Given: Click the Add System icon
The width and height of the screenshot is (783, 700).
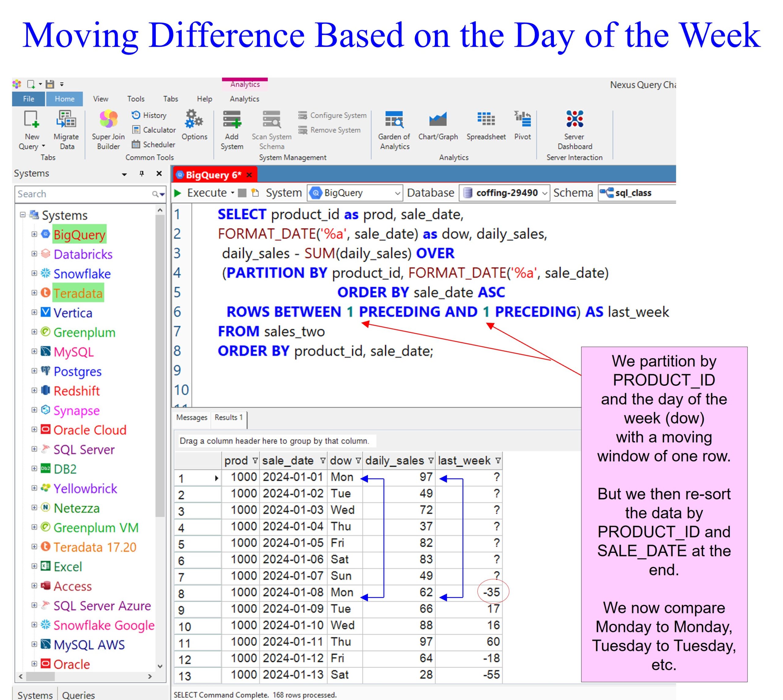Looking at the screenshot, I should [x=232, y=120].
